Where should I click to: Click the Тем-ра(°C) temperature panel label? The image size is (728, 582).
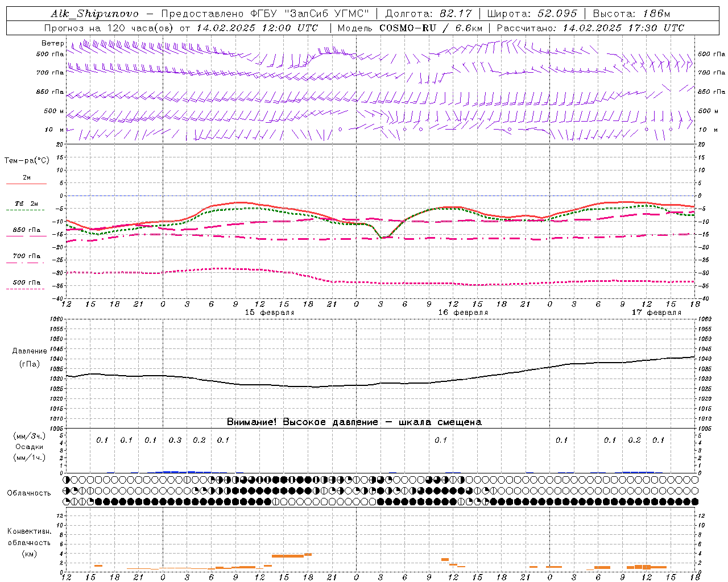coord(27,161)
